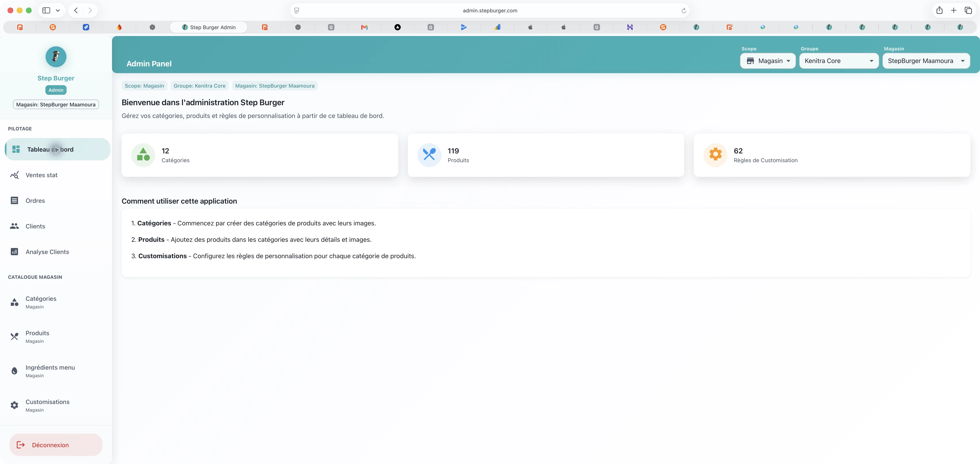The image size is (980, 464).
Task: Go back with Safari back arrow
Action: [x=76, y=10]
